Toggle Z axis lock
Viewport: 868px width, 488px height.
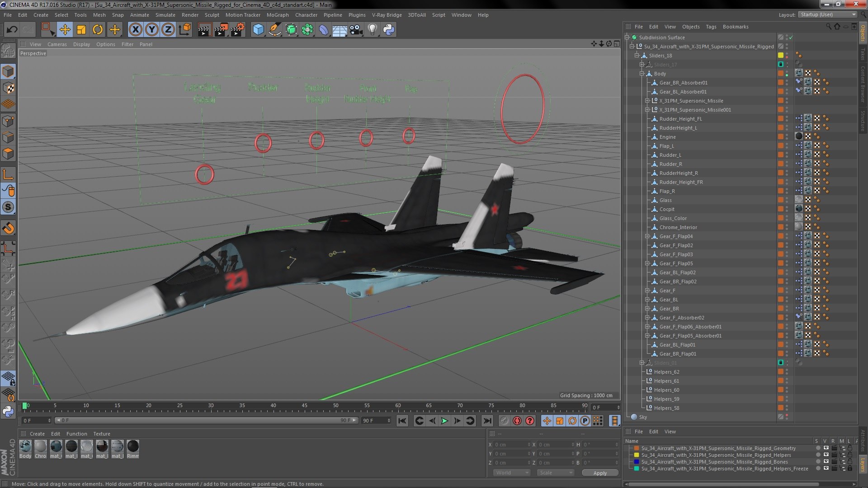click(x=168, y=30)
